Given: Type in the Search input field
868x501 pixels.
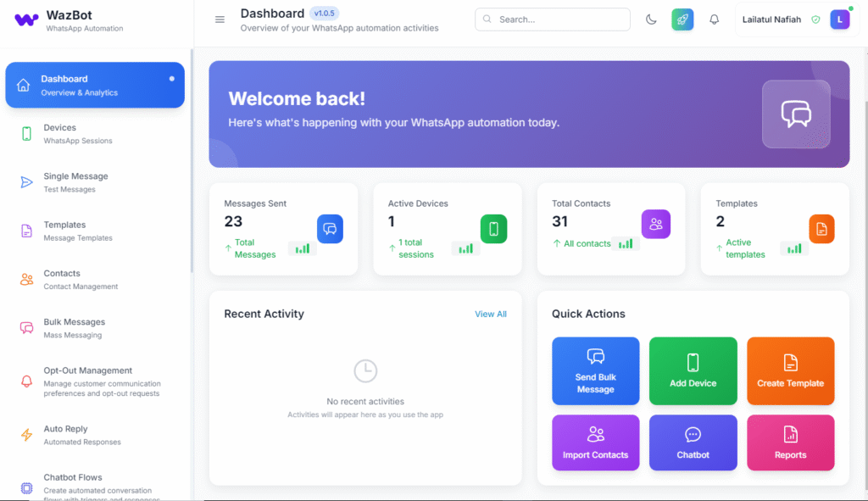Looking at the screenshot, I should [559, 19].
